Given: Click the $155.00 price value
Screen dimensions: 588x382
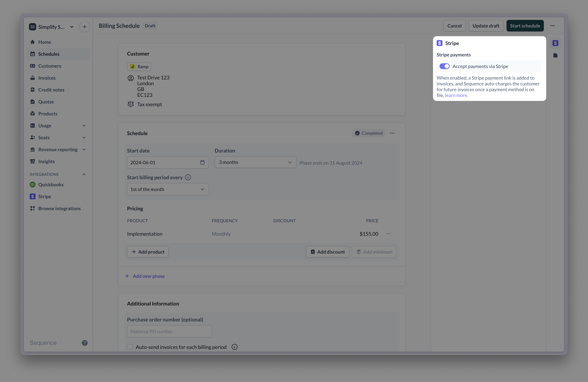Looking at the screenshot, I should [x=369, y=234].
